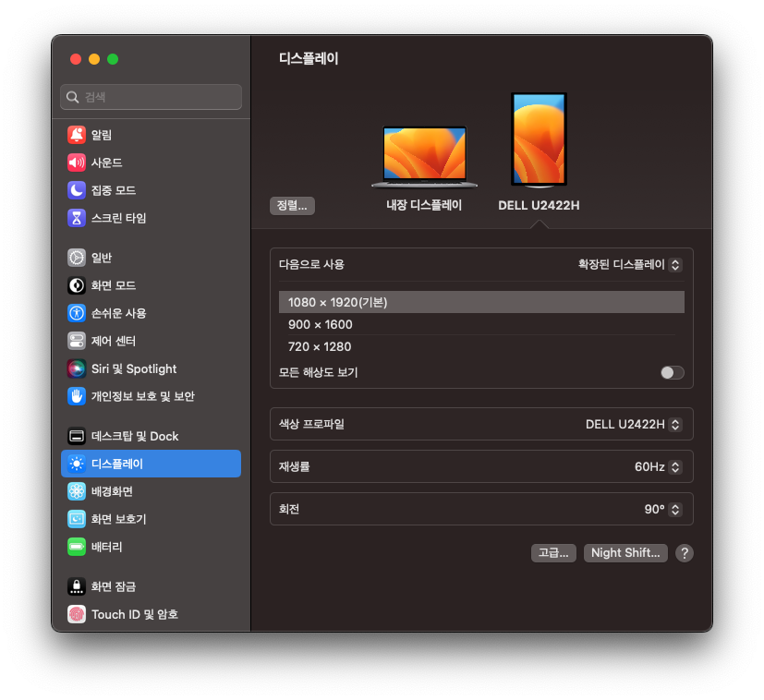Choose the 900 × 1600 resolution option
Screen dimensions: 764x700
coord(321,324)
